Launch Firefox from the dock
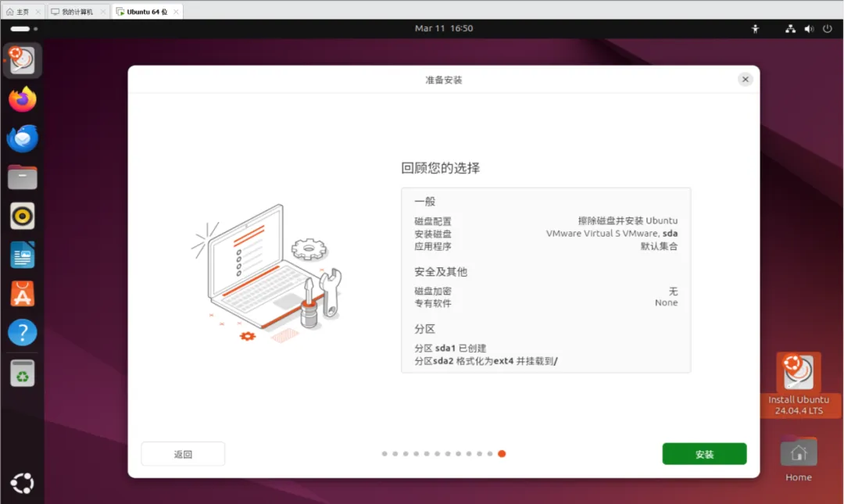Image resolution: width=844 pixels, height=504 pixels. (x=22, y=99)
